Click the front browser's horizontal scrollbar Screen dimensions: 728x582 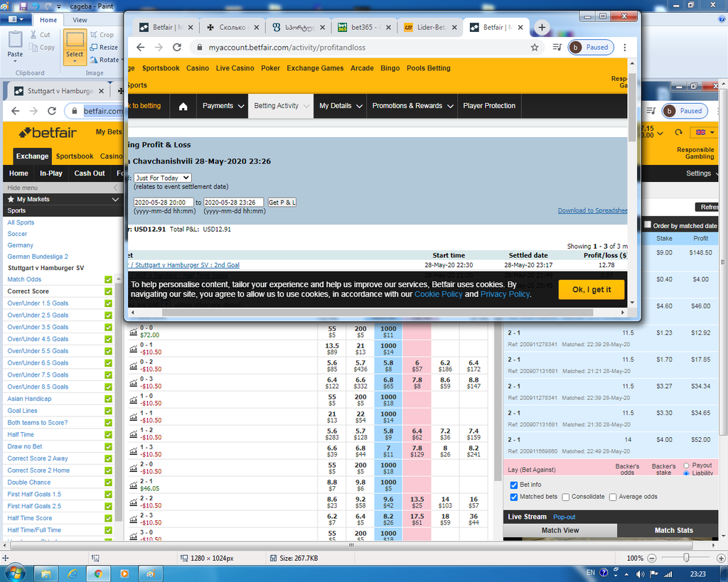[377, 313]
